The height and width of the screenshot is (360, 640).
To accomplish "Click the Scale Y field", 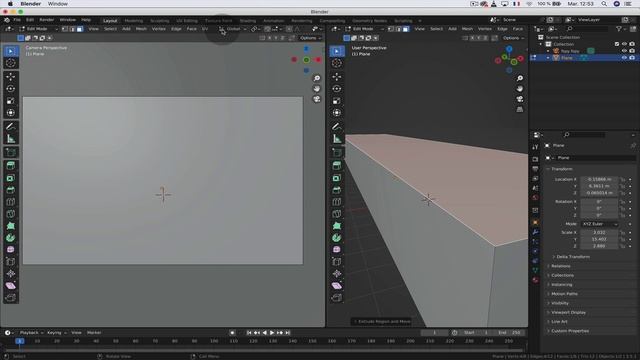I will coord(599,239).
